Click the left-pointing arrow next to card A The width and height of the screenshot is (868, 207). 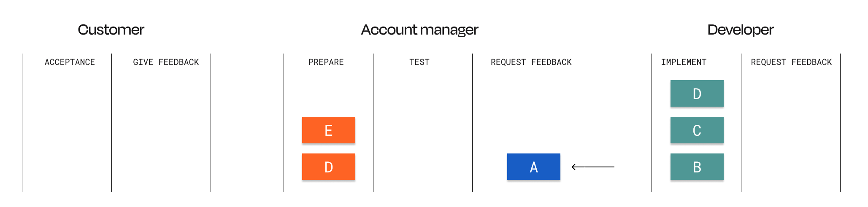point(592,167)
